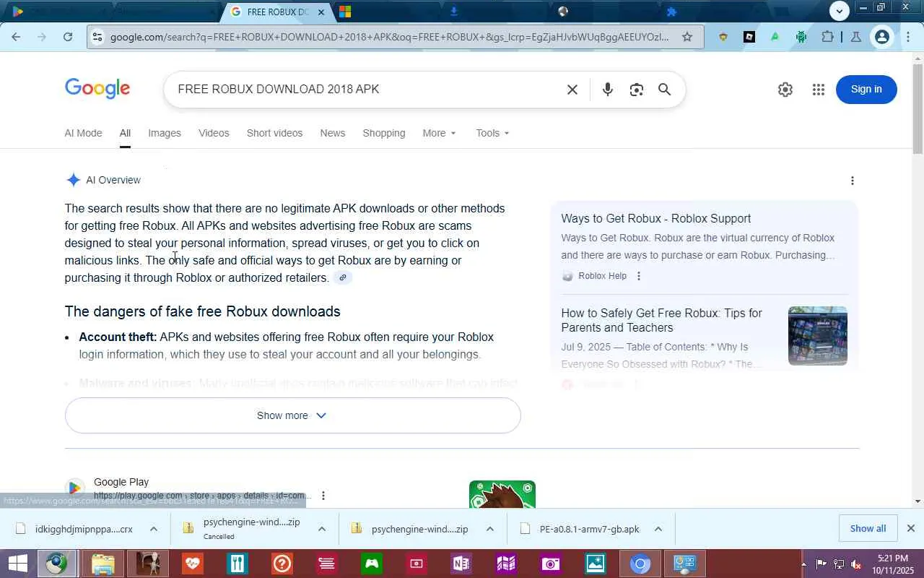Viewport: 924px width, 578px height.
Task: Open the Chrome app on the taskbar
Action: (x=640, y=564)
